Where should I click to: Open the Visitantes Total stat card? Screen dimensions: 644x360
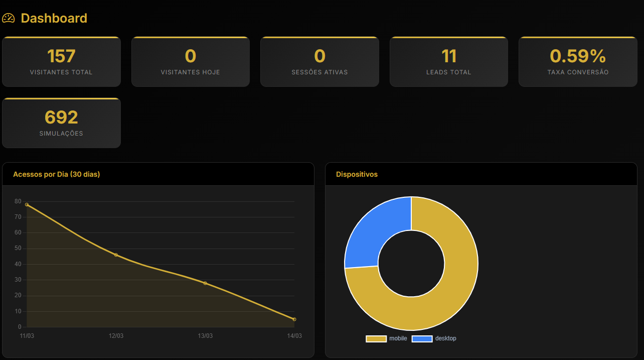point(61,61)
